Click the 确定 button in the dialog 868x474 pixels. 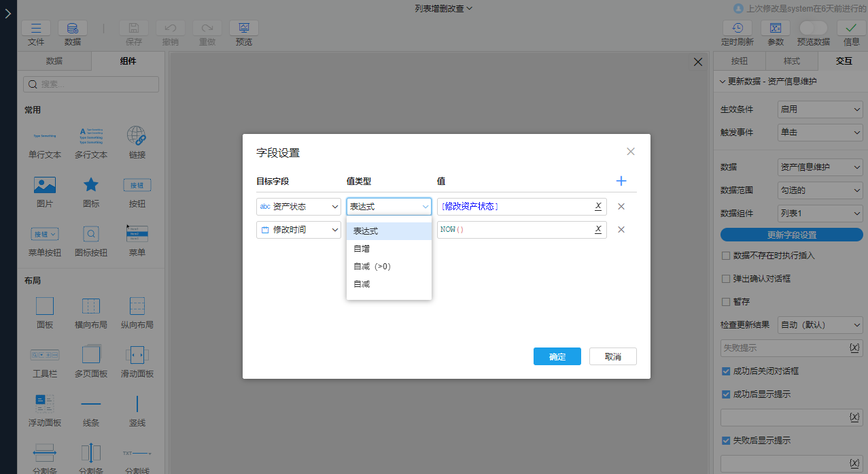(x=557, y=356)
